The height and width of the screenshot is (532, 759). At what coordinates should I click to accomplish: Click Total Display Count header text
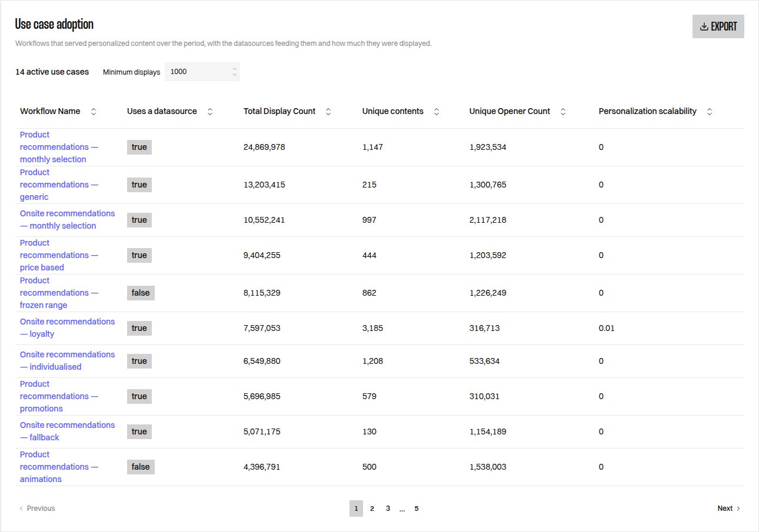tap(279, 111)
